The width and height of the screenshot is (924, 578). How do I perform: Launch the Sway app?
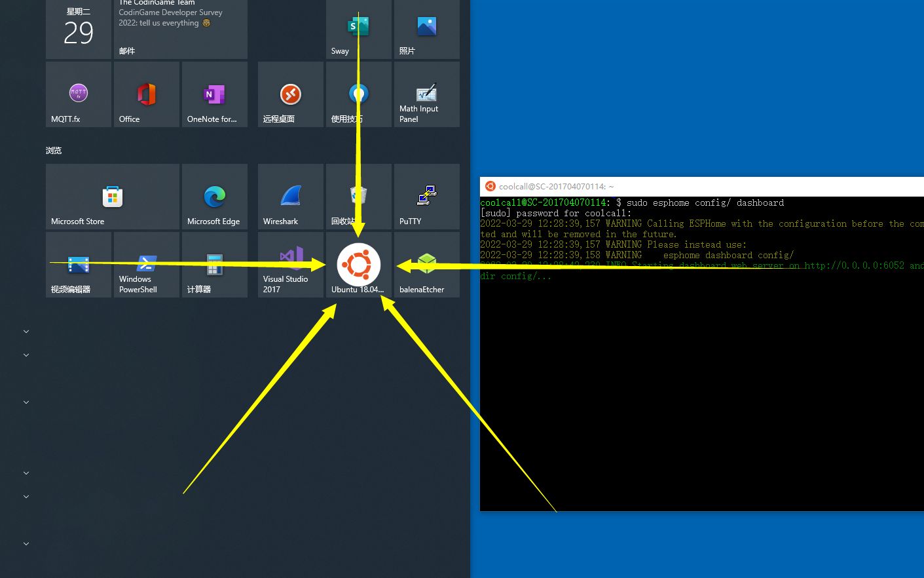click(340, 26)
